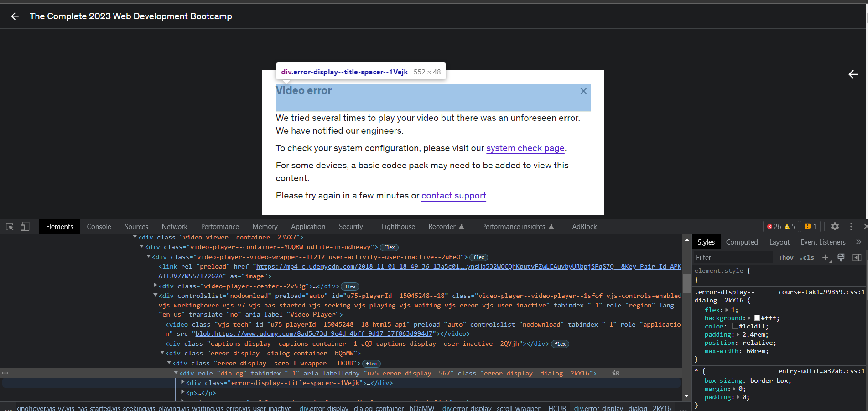
Task: Open the Sources tab
Action: [136, 227]
